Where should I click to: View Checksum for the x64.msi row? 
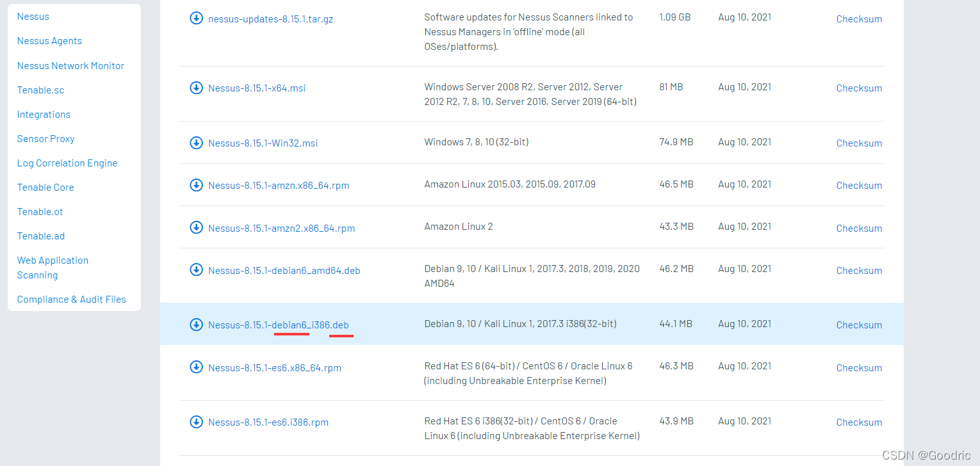coord(859,88)
